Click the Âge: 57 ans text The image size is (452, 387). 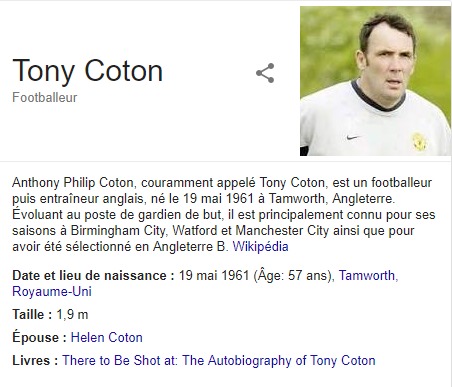click(x=294, y=275)
